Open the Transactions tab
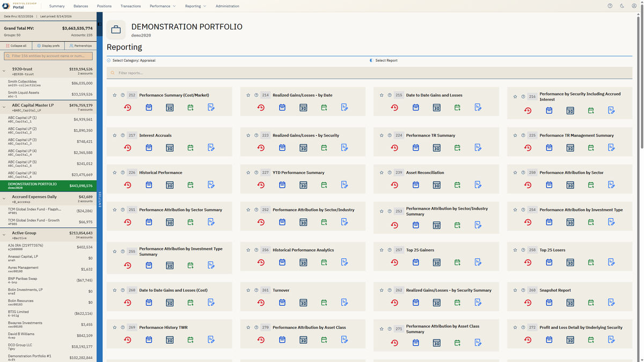 tap(131, 6)
